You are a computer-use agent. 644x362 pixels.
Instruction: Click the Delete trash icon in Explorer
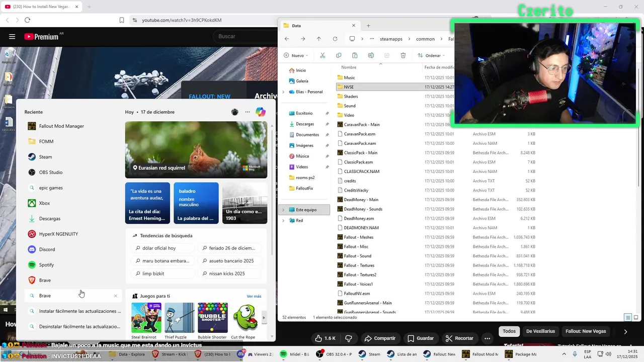tap(403, 55)
